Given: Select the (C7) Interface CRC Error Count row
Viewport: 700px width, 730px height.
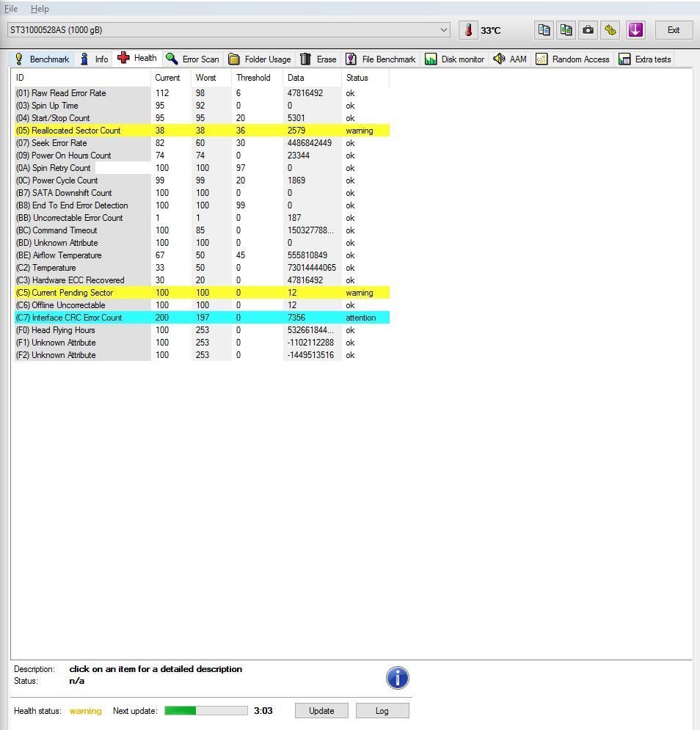Looking at the screenshot, I should (x=202, y=318).
